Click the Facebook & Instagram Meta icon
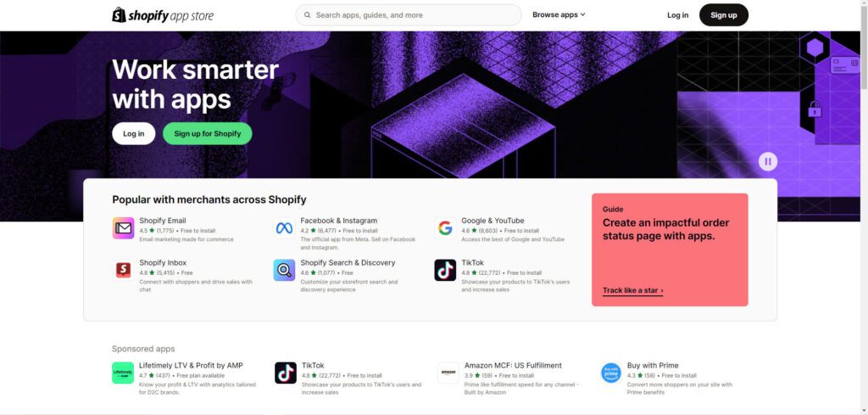 (284, 227)
